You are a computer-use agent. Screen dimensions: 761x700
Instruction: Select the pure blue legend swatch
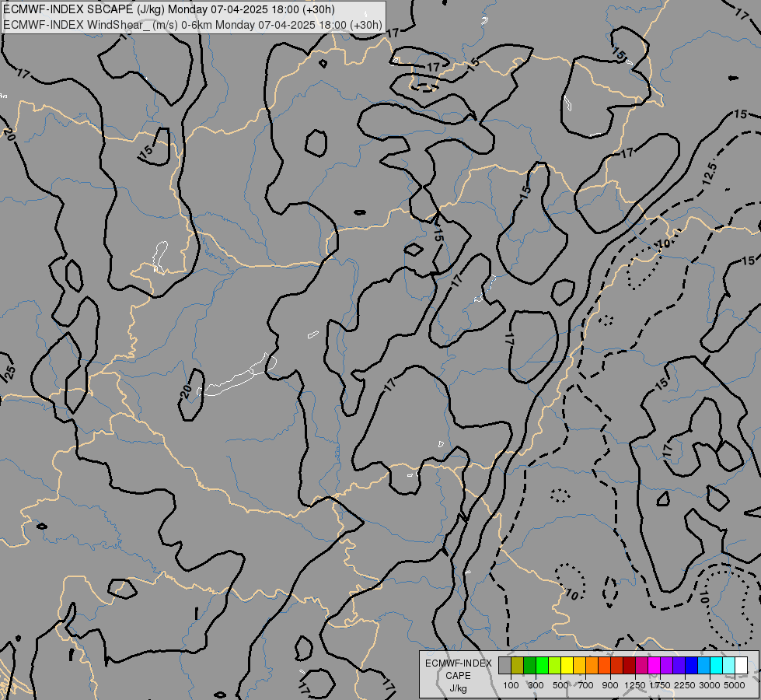[x=692, y=666]
